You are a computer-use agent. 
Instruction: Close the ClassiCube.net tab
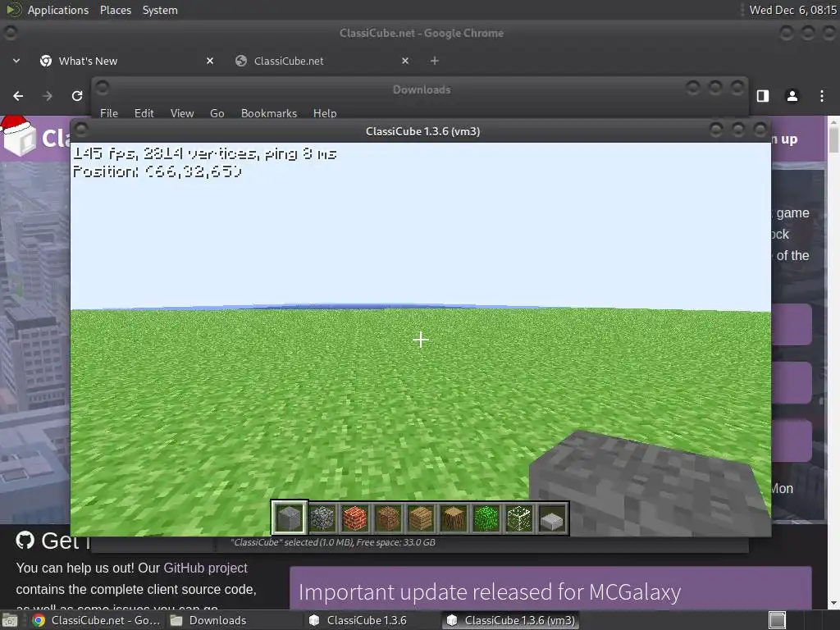[x=405, y=61]
